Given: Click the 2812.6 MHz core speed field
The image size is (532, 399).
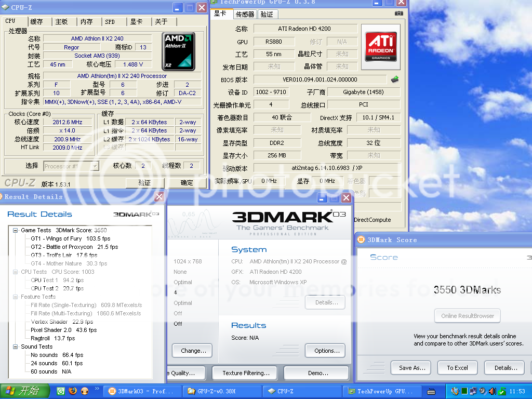Looking at the screenshot, I should 68,122.
